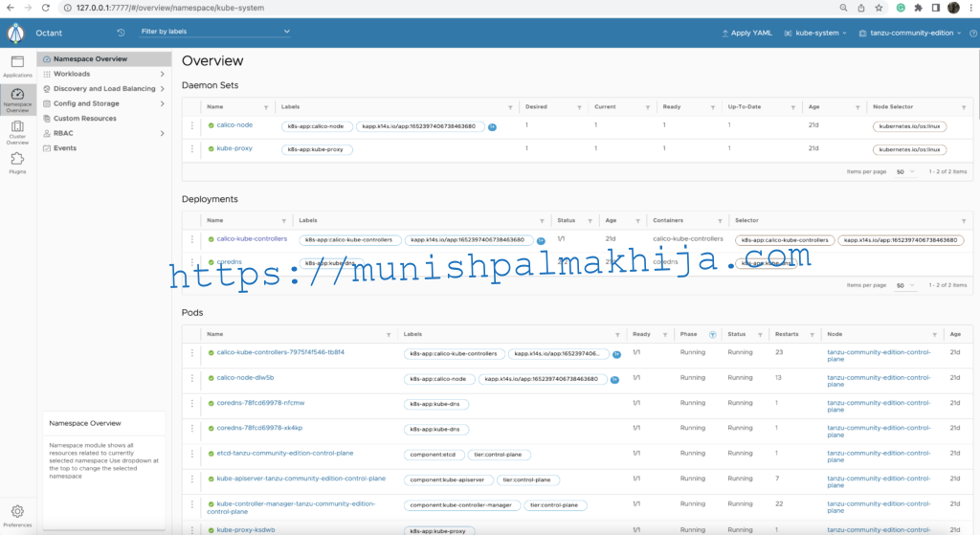
Task: Open Events navigation item
Action: [x=65, y=148]
